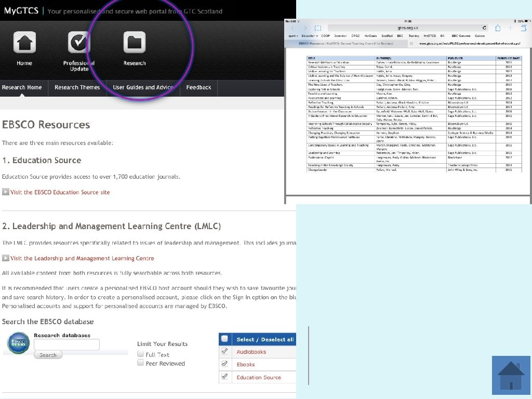Viewport: 532px width, 399px height.
Task: Click the EBSCOhost logo icon
Action: 18,343
